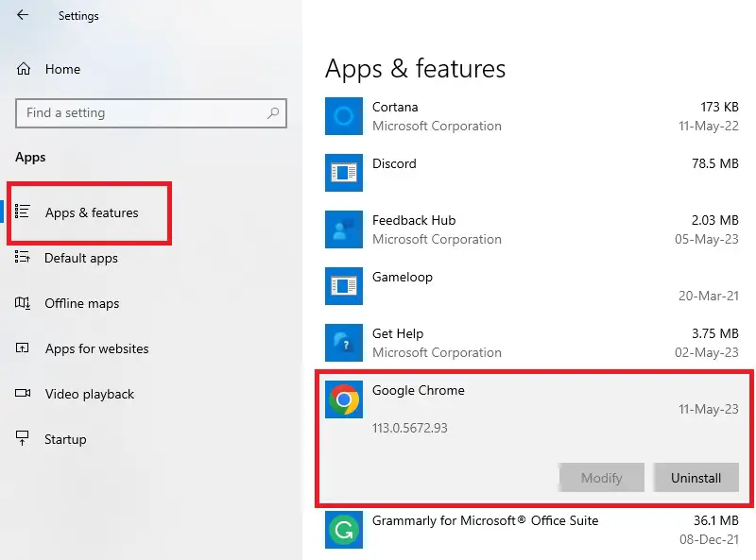Select the Home label in the sidebar

tap(62, 69)
